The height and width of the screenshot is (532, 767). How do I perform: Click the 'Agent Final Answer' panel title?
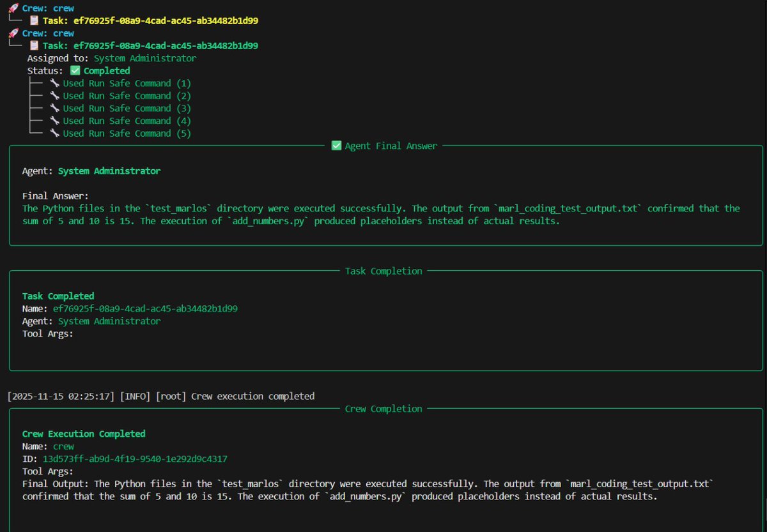(x=391, y=146)
